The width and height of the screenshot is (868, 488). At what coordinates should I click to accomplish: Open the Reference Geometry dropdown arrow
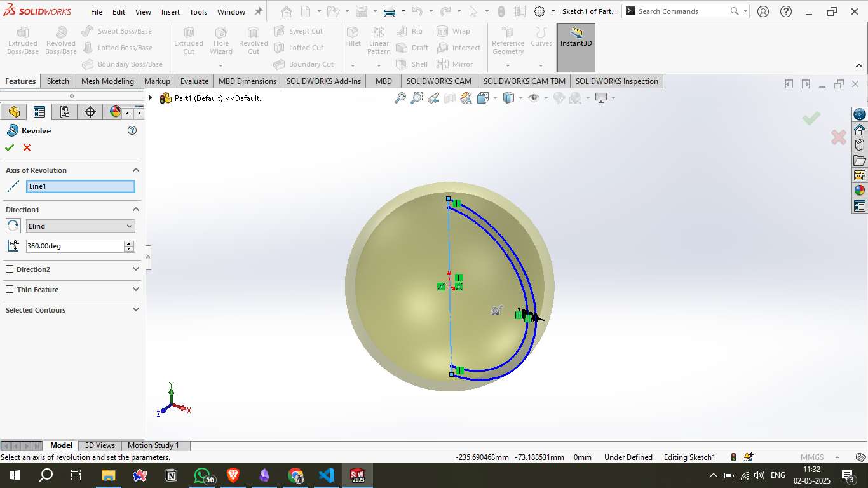pos(508,65)
